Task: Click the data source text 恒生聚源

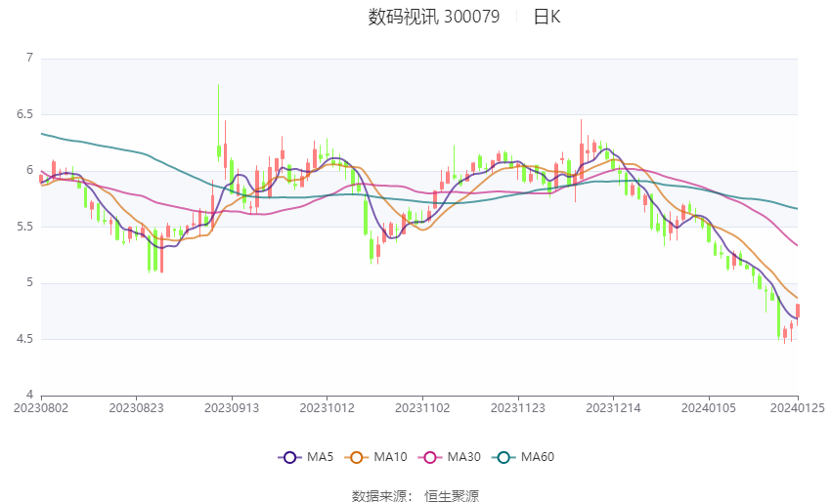Action: tap(452, 496)
